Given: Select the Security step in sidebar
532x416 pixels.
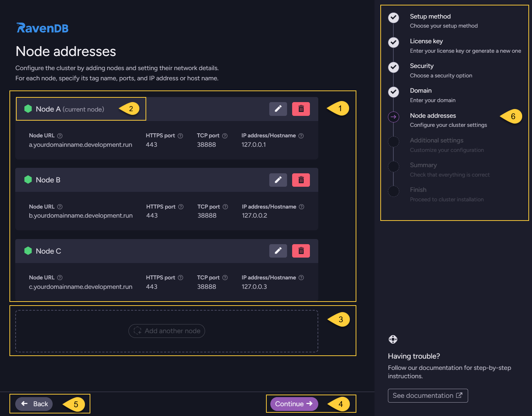Looking at the screenshot, I should pyautogui.click(x=393, y=67).
